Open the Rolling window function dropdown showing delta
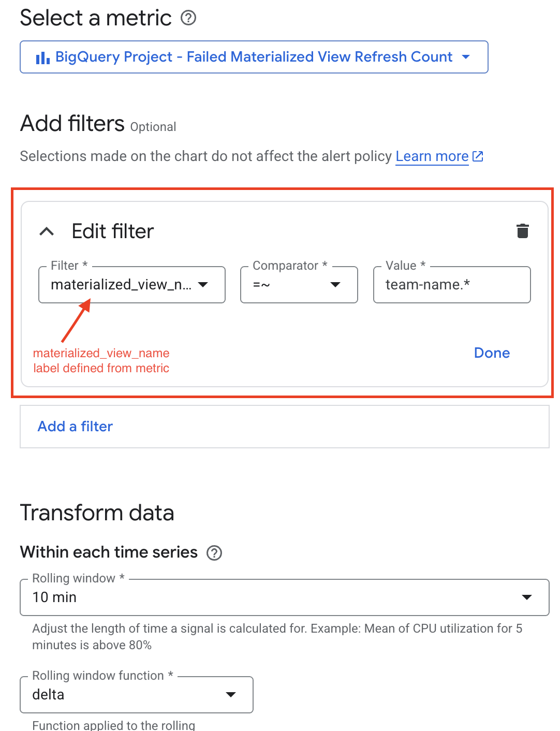Viewport: 560px width, 731px height. click(136, 695)
